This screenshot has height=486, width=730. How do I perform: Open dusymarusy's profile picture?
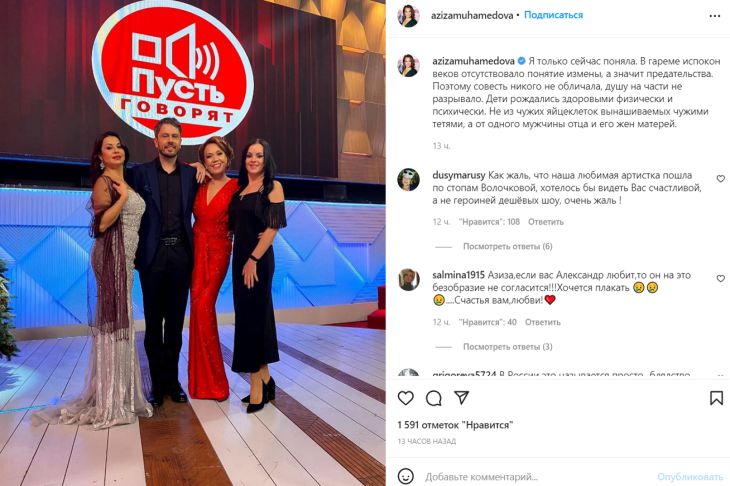point(408,180)
